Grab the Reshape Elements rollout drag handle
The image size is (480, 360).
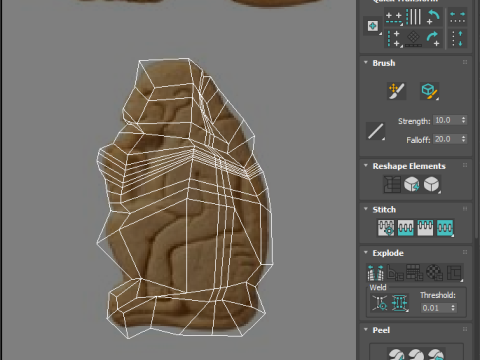click(465, 165)
